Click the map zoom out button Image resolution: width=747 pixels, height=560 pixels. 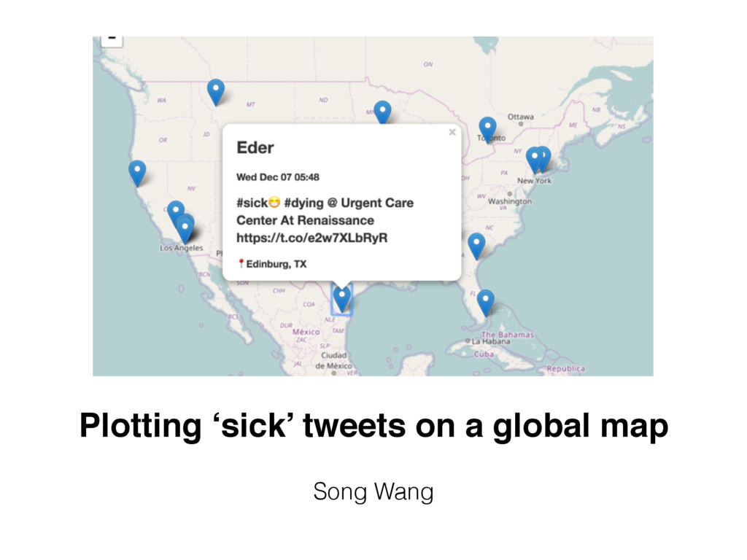pyautogui.click(x=112, y=39)
